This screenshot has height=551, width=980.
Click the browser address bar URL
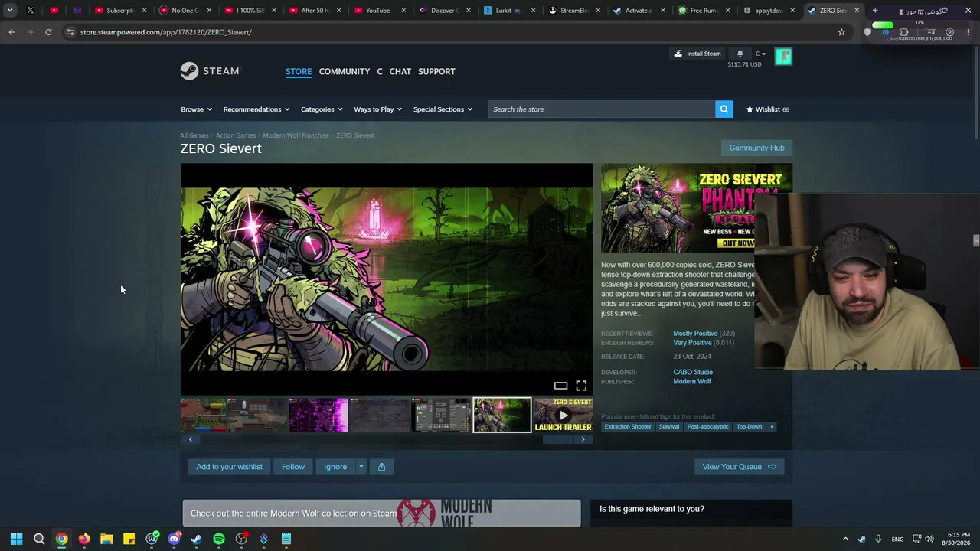click(x=166, y=32)
